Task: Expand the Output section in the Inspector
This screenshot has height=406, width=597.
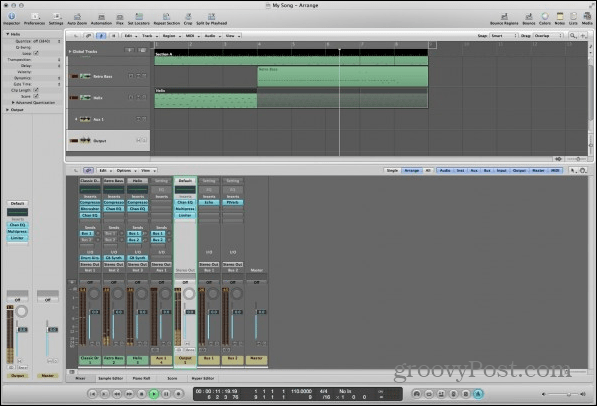Action: coord(7,110)
